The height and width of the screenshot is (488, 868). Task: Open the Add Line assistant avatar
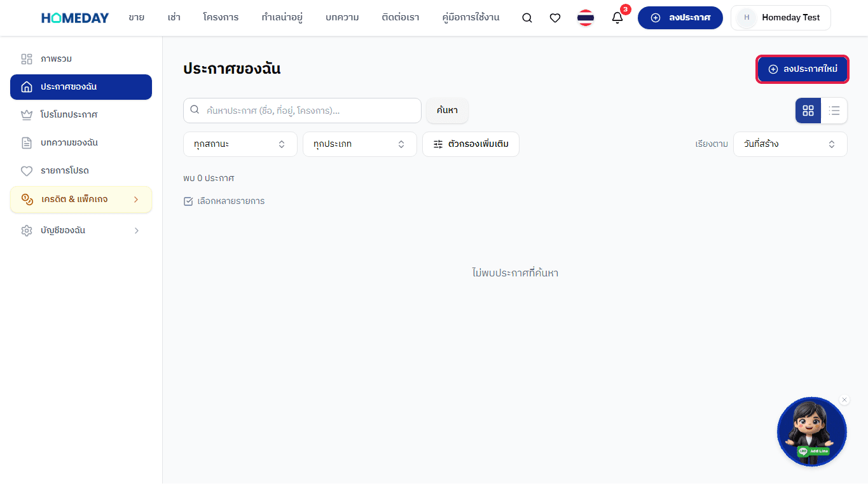coord(812,431)
